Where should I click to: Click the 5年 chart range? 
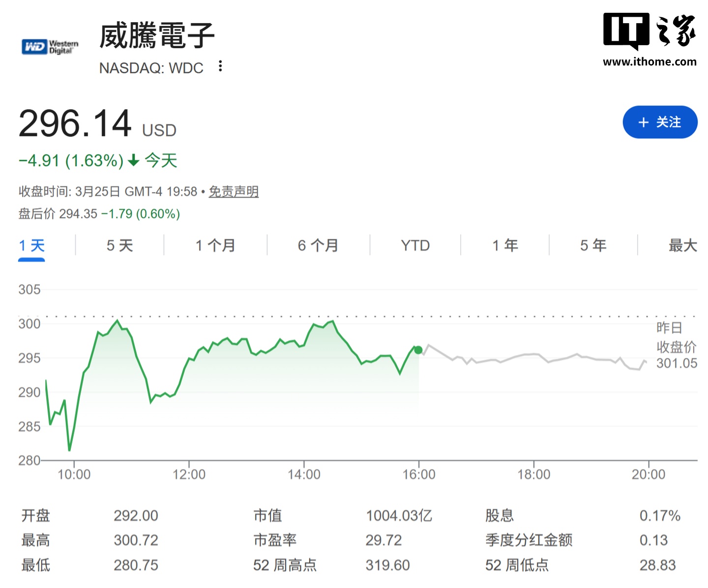(x=593, y=245)
